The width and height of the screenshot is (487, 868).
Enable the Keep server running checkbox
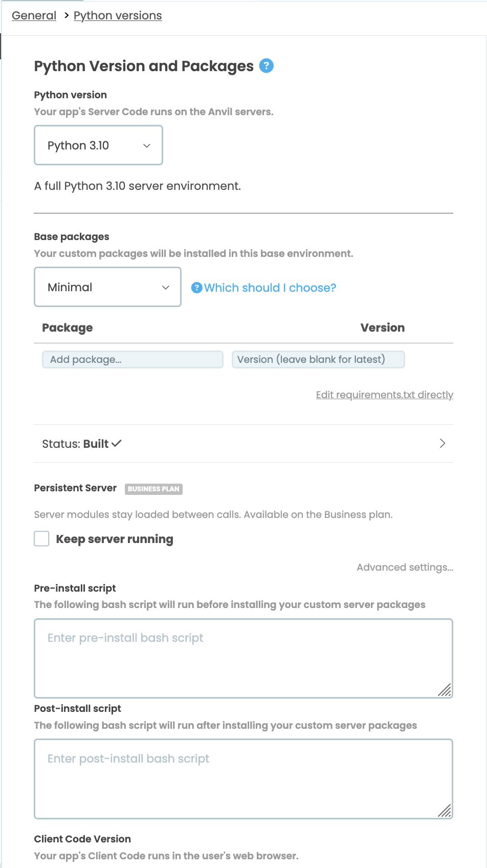(x=41, y=539)
